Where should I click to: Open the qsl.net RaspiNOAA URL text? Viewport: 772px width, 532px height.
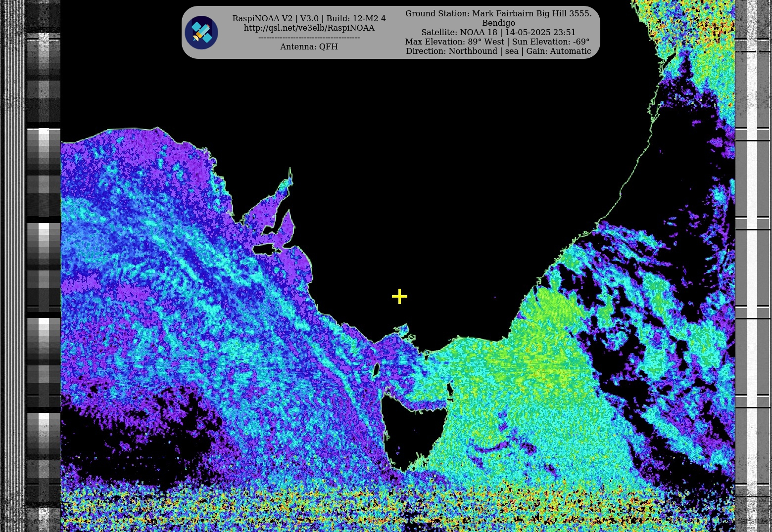(309, 28)
